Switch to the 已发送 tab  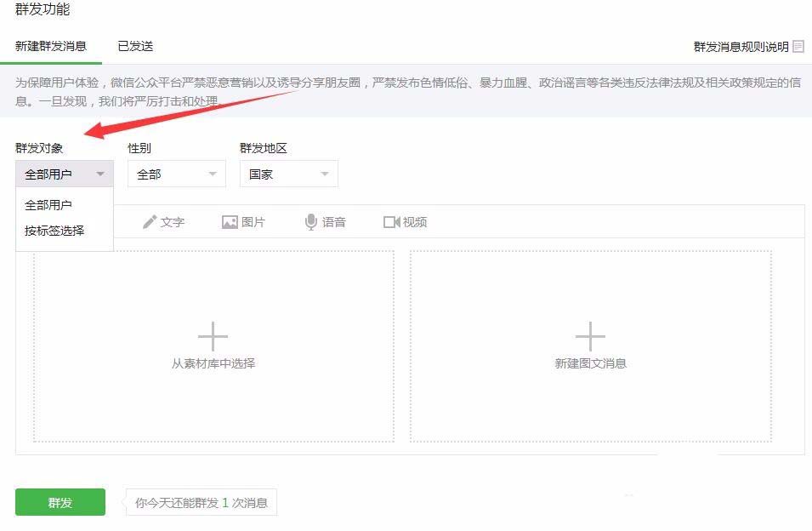(136, 46)
